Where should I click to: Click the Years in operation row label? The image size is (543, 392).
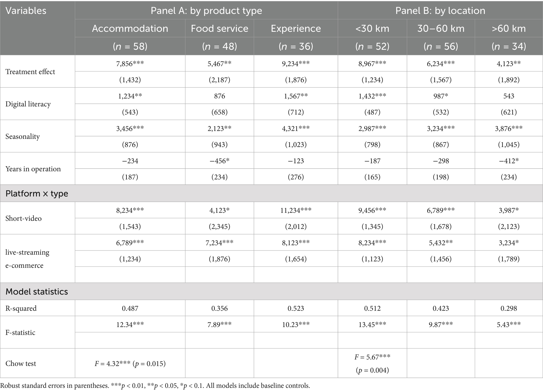tap(33, 169)
